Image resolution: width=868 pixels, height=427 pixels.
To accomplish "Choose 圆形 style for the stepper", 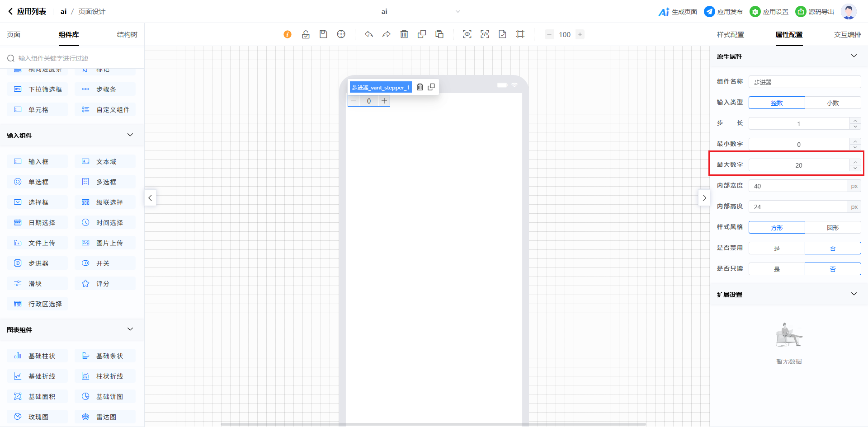I will [833, 228].
